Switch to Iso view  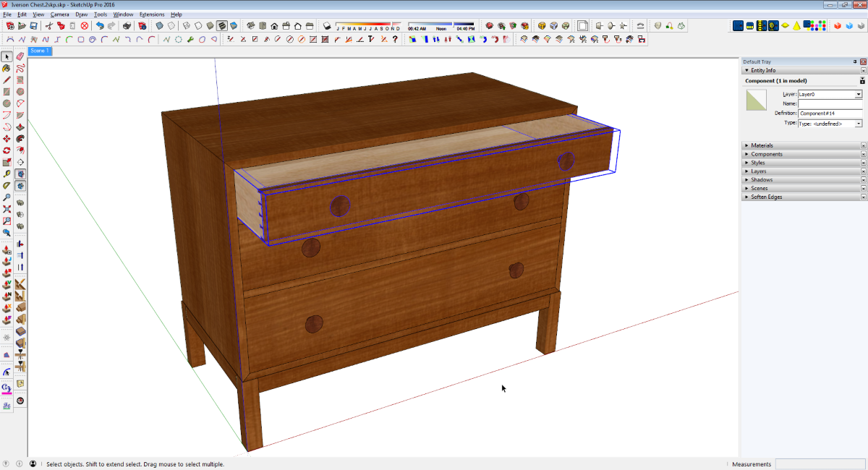(x=252, y=26)
